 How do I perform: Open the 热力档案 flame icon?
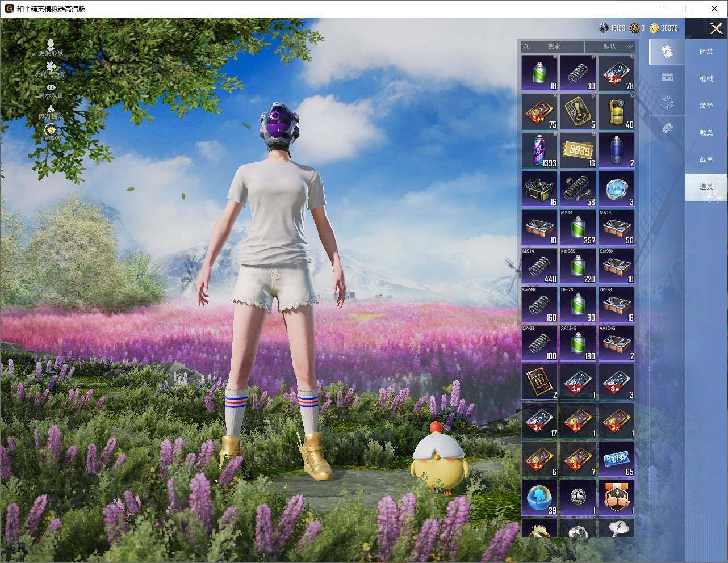51,111
